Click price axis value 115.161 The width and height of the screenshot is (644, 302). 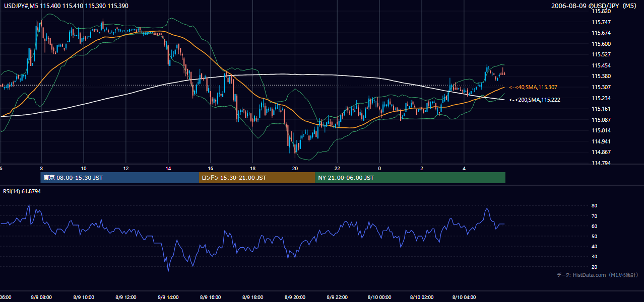(601, 109)
